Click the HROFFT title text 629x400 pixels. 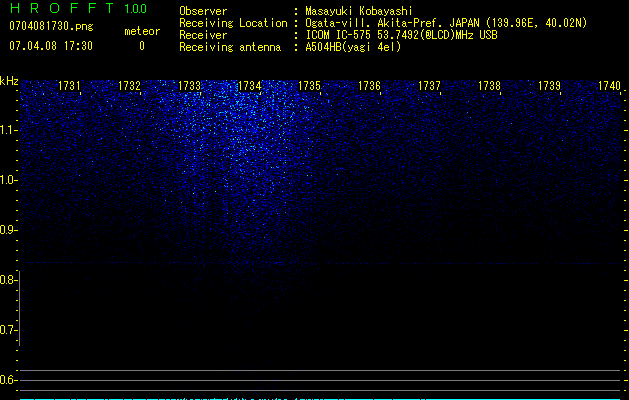click(62, 8)
